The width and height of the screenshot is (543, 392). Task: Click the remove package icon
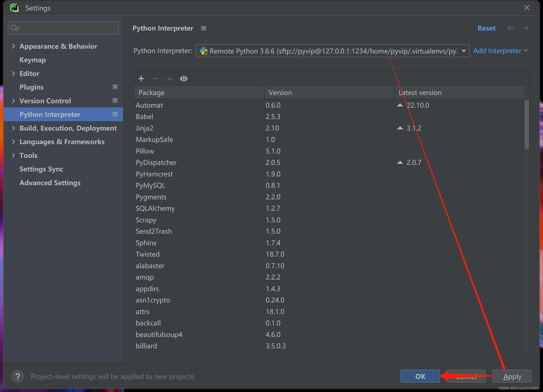[155, 78]
